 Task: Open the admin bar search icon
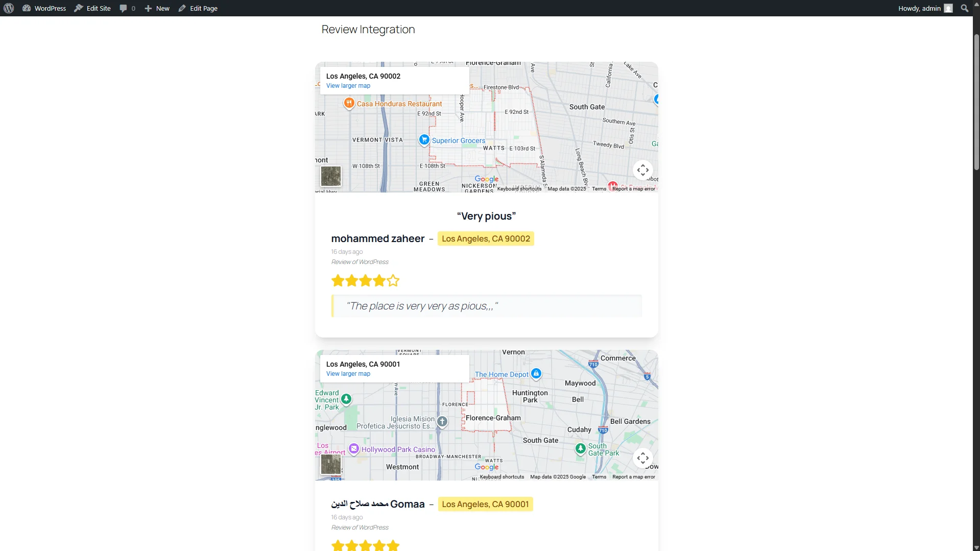click(x=964, y=8)
